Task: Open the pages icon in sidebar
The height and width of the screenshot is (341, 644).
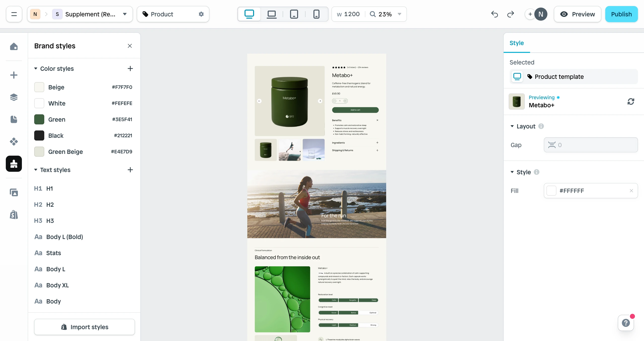Action: 14,119
